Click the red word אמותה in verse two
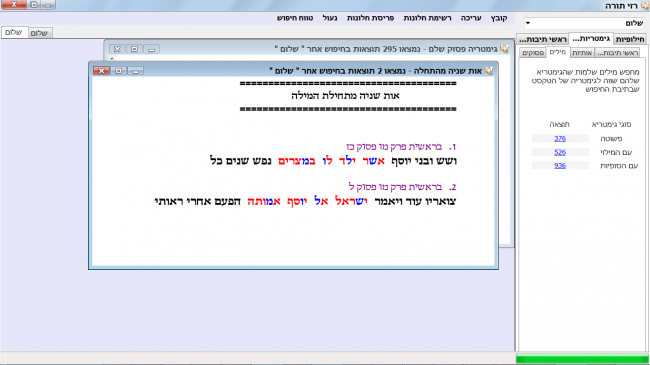The height and width of the screenshot is (365, 650). 264,202
